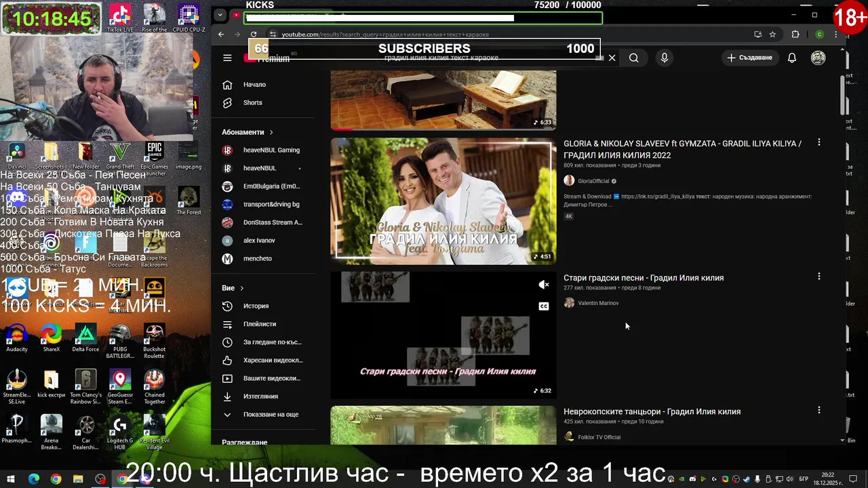Open Tom Clancy's Rainbow Six shortcut

(85, 387)
